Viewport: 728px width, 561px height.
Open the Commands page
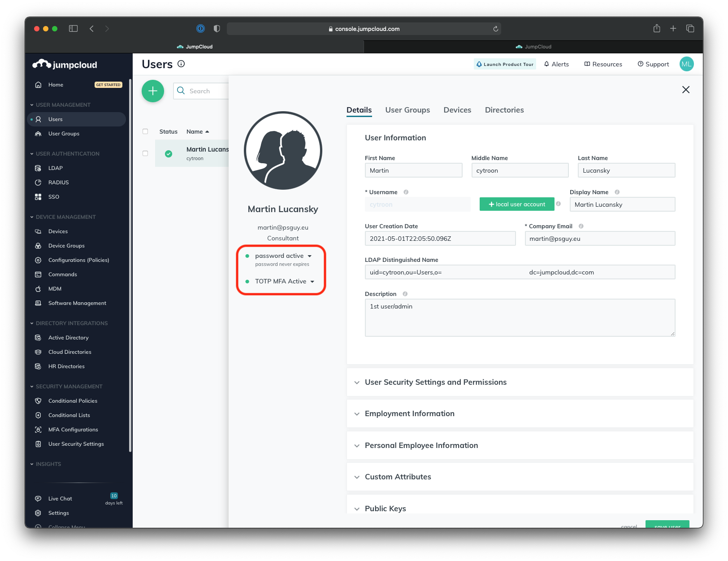pos(62,274)
